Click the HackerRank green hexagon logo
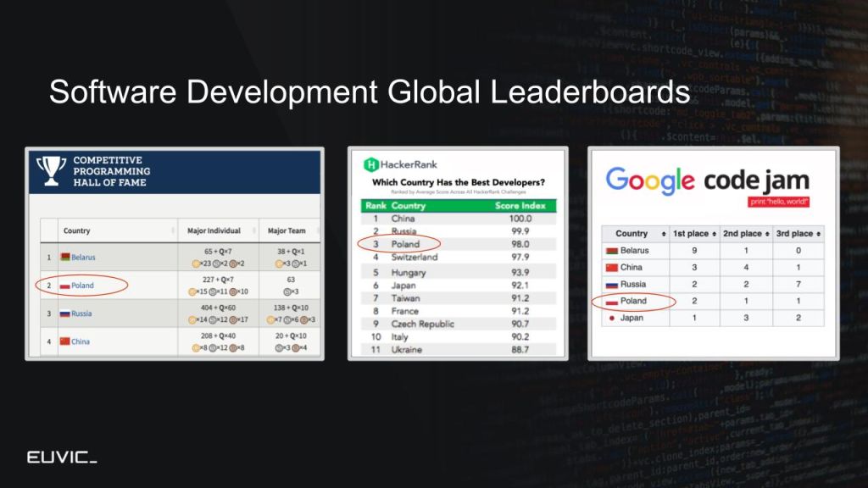 (x=371, y=164)
